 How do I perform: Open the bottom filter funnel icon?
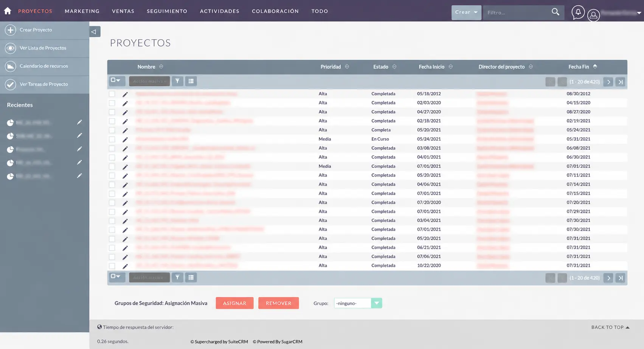(x=177, y=278)
